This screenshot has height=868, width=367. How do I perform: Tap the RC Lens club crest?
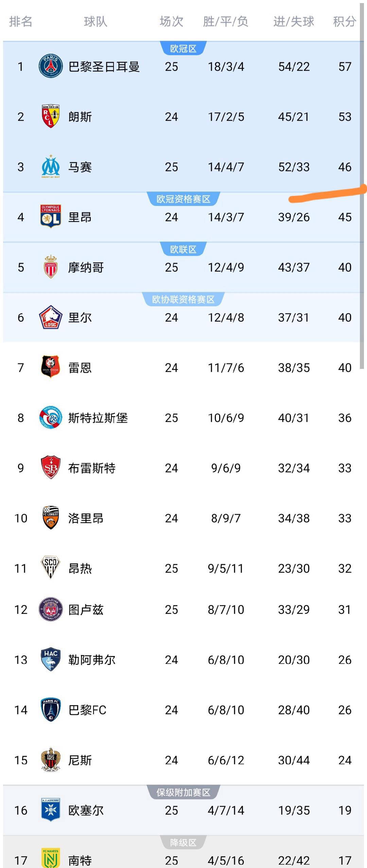point(51,116)
